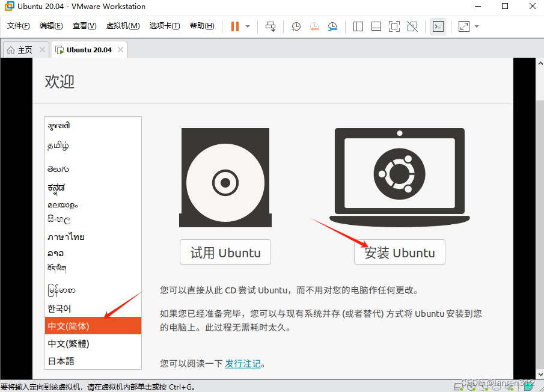
Task: Select සිංහල in the language list
Action: [x=93, y=219]
